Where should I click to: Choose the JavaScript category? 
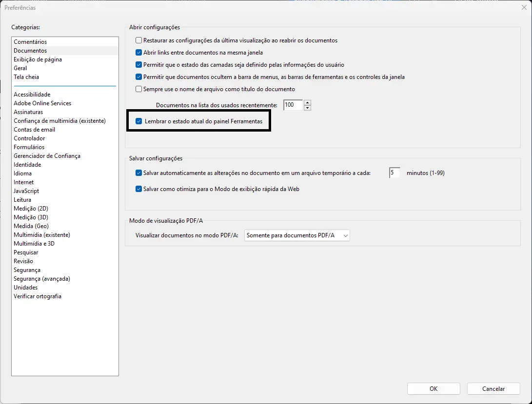(x=26, y=191)
